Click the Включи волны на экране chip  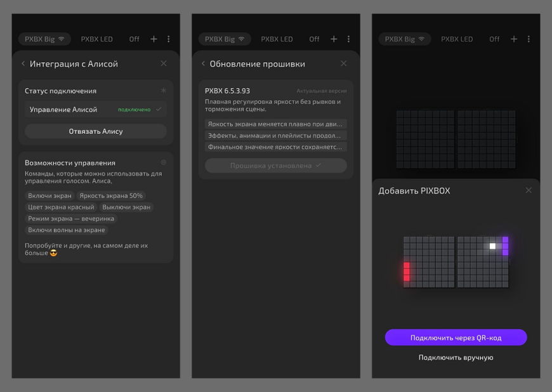(67, 230)
